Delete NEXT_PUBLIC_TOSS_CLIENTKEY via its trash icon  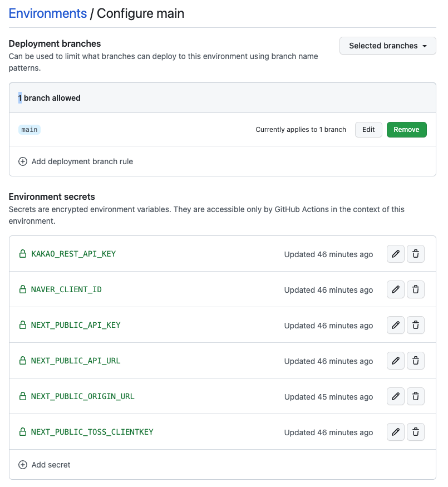click(x=416, y=432)
